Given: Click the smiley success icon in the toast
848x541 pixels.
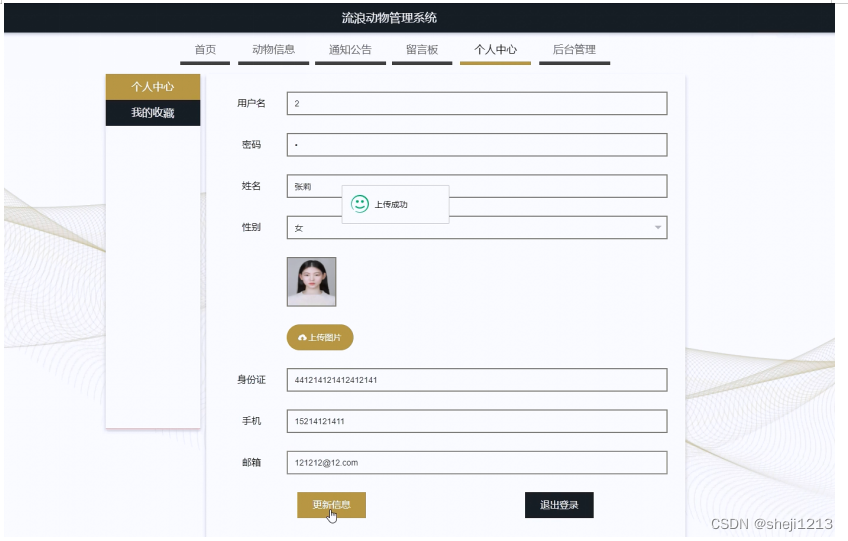Looking at the screenshot, I should [x=360, y=204].
